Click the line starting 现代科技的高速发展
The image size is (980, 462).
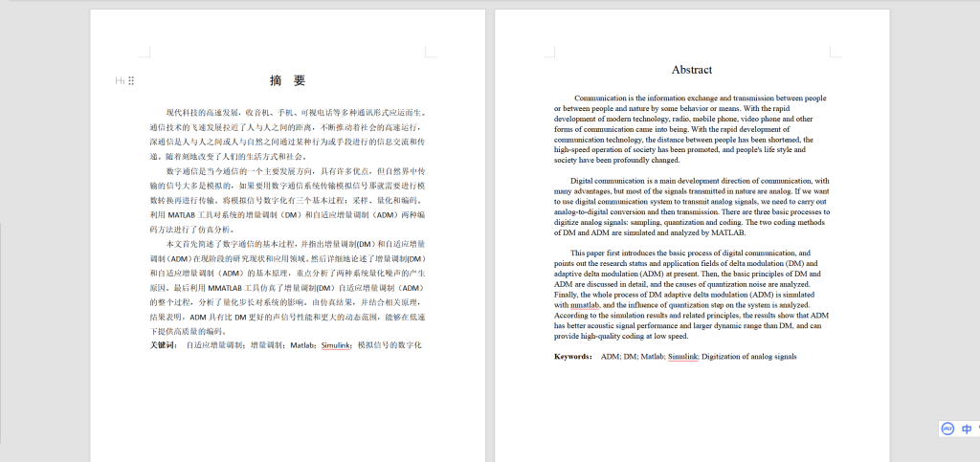[x=296, y=113]
